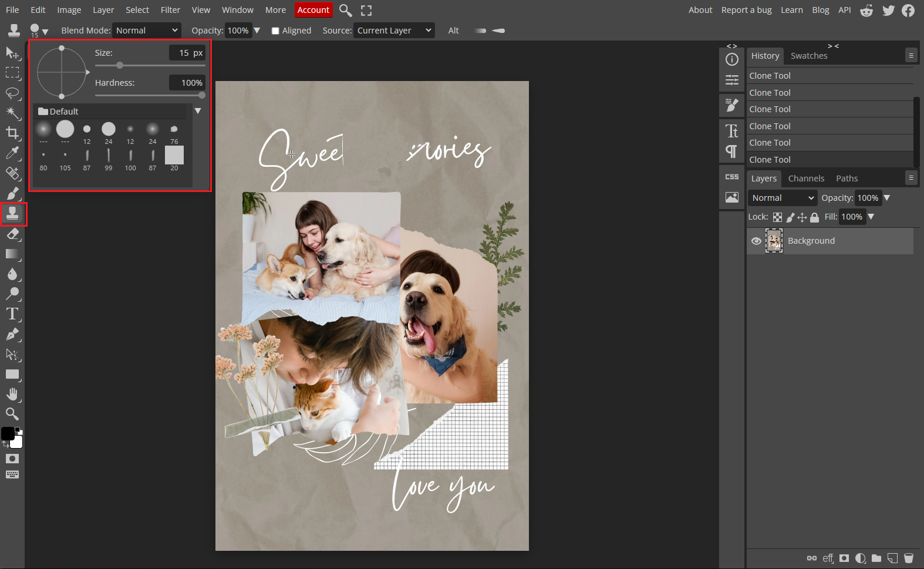924x569 pixels.
Task: Open the Blend Mode dropdown in options bar
Action: pyautogui.click(x=146, y=31)
